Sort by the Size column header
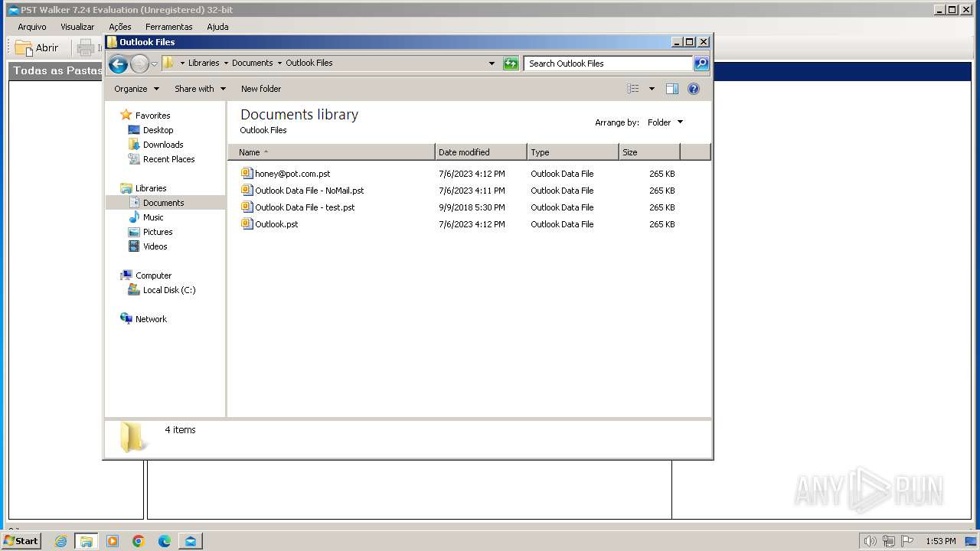Screen dimensions: 980x551 [649, 152]
